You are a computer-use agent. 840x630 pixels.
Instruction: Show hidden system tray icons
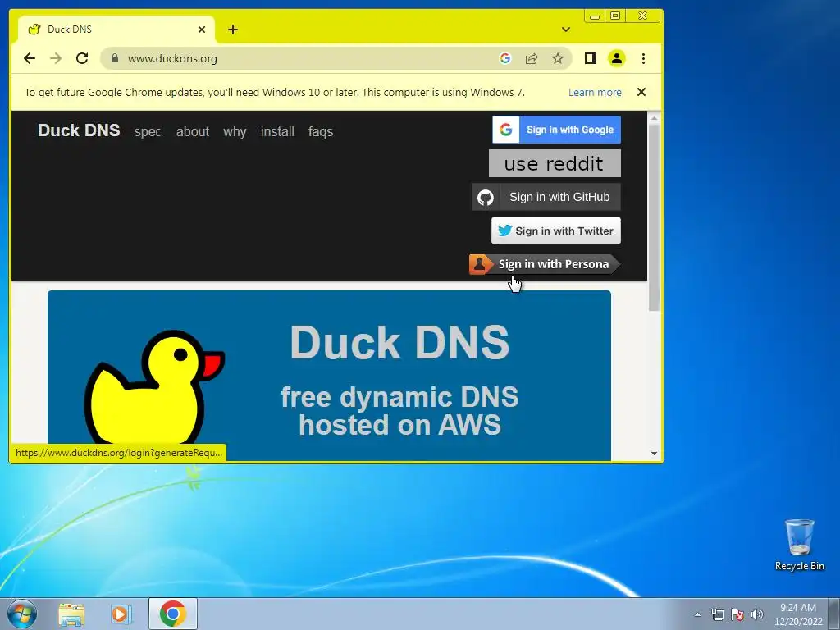point(697,614)
